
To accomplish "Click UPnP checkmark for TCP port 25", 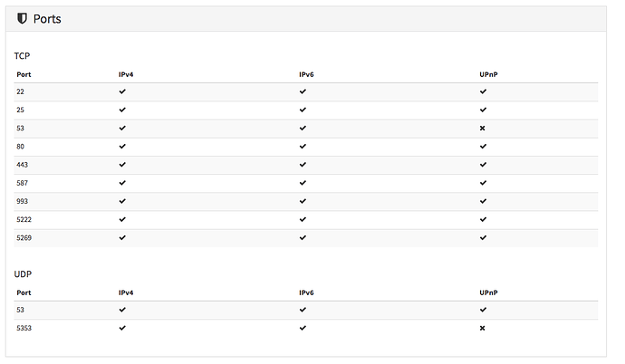I will click(x=483, y=110).
